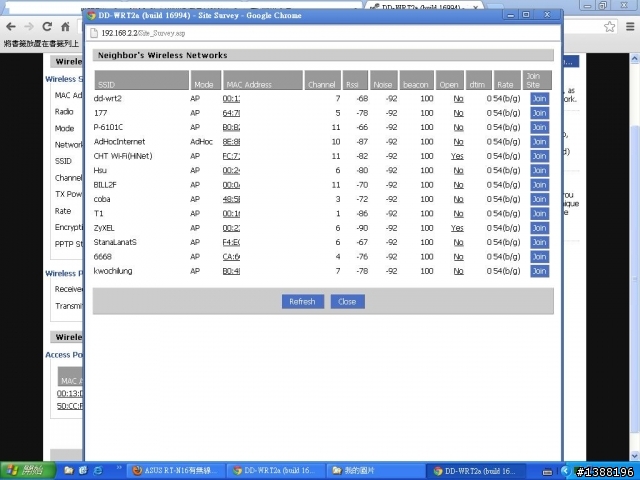
Task: Open MAC address link for AdHocInternet
Action: point(231,142)
